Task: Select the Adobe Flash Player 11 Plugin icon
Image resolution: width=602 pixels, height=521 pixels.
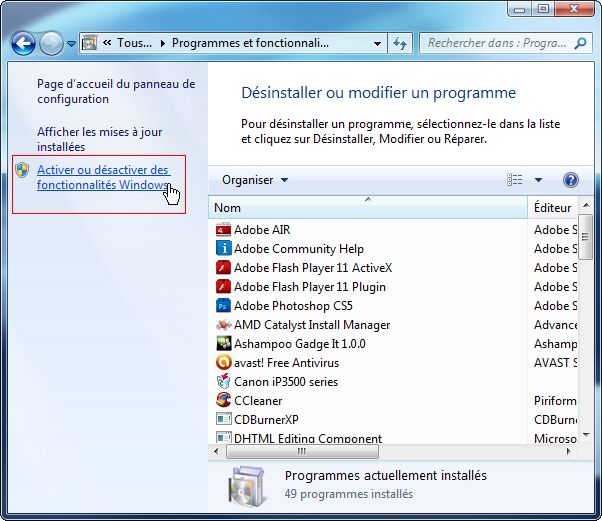Action: click(x=223, y=286)
